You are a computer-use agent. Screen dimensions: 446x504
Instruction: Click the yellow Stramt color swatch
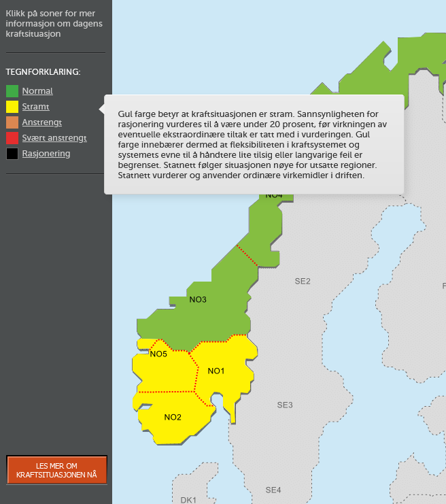tap(12, 107)
